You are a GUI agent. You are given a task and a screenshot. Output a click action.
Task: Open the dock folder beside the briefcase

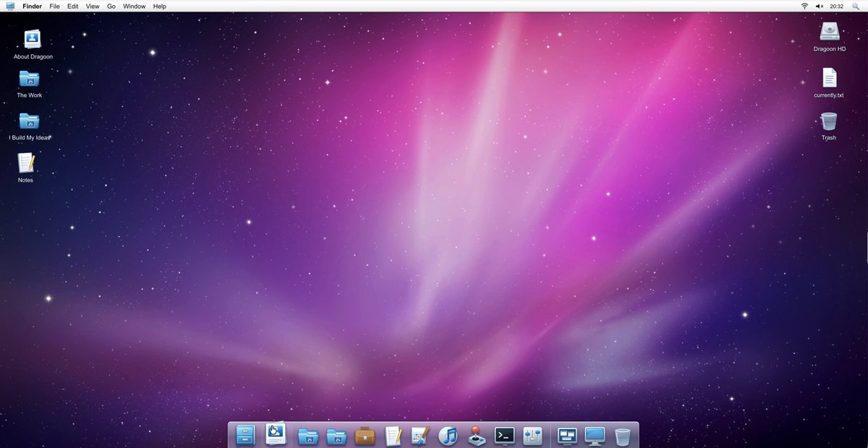(x=336, y=436)
